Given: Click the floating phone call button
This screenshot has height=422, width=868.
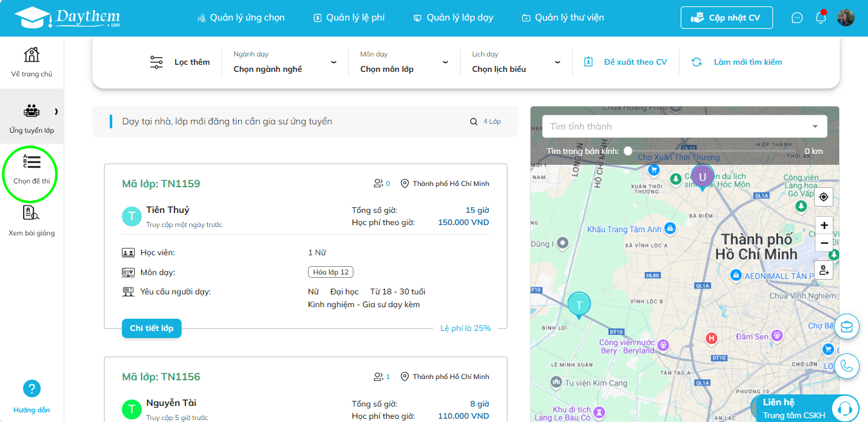Looking at the screenshot, I should (847, 366).
